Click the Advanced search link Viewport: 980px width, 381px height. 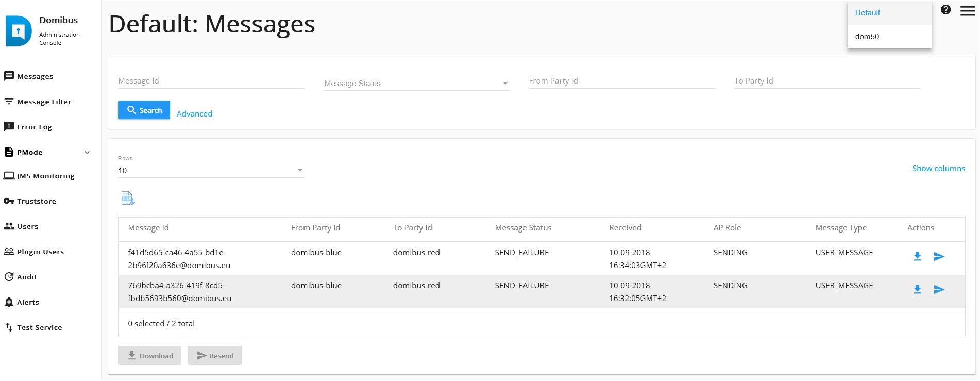(194, 114)
